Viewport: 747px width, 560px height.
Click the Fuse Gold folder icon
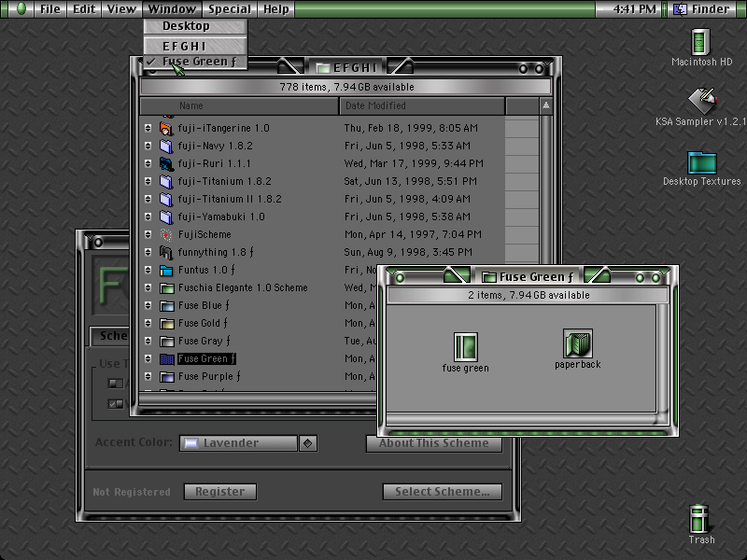pos(166,323)
